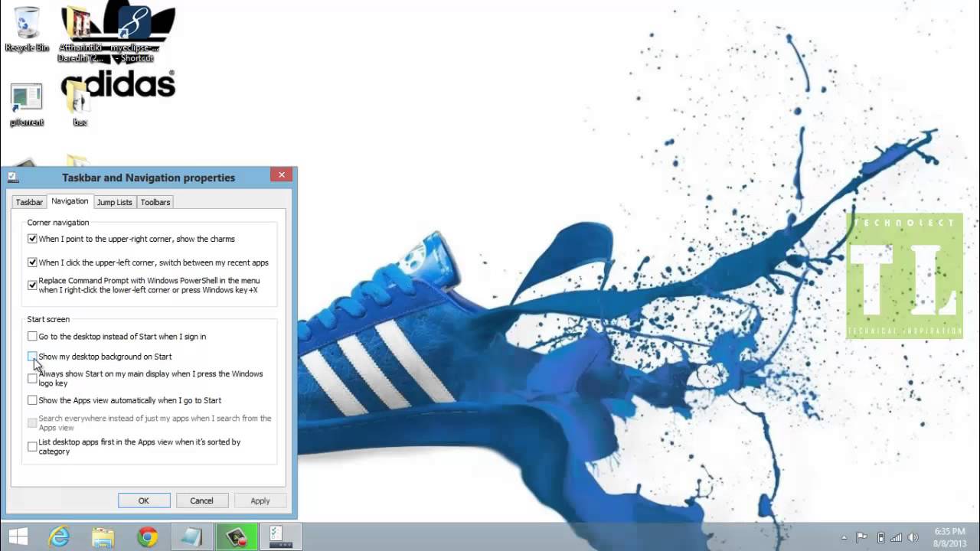Click the battery status tray icon
Viewport: 980px width, 551px height.
[880, 537]
